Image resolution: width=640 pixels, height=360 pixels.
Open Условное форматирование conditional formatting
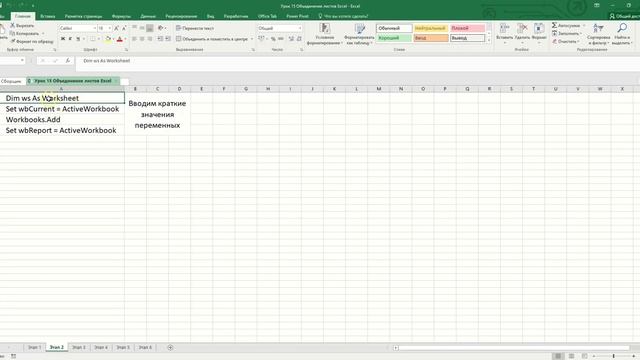pos(324,34)
